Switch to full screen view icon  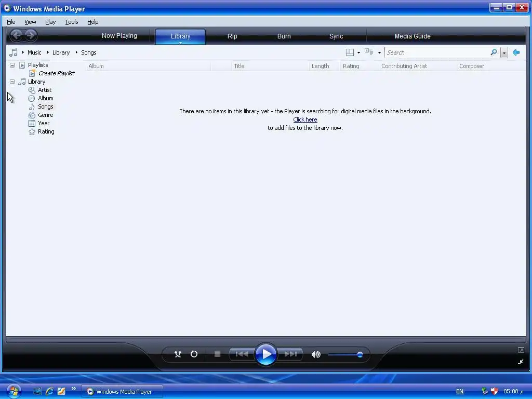[521, 350]
